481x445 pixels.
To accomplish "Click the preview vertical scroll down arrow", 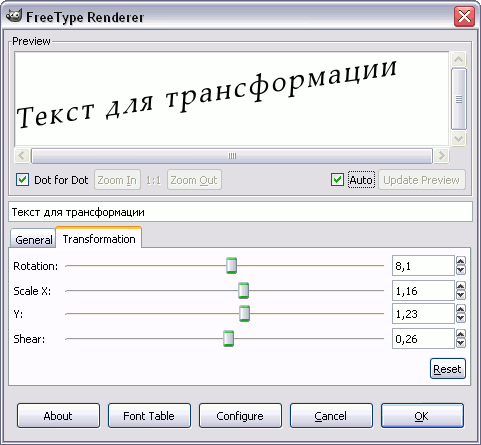I will click(x=458, y=138).
